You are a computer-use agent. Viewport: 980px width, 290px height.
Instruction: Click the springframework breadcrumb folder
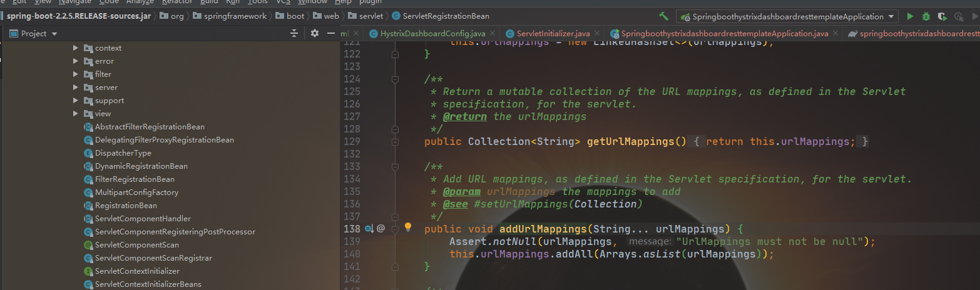[229, 16]
